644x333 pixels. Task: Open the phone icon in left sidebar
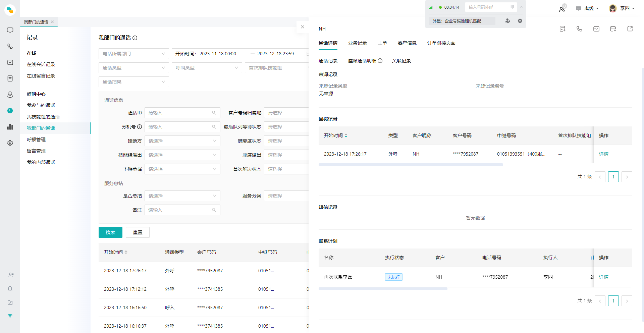click(x=10, y=46)
